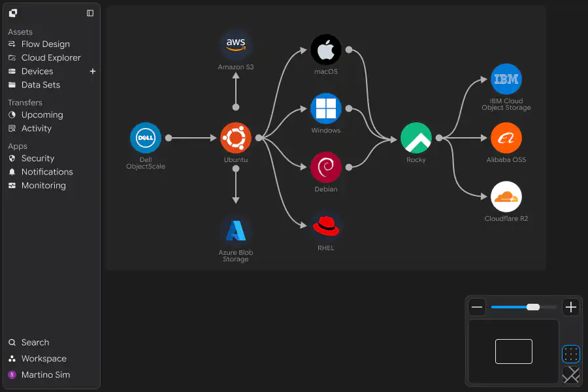The height and width of the screenshot is (392, 588).
Task: Click the Data Sets folder icon
Action: coord(12,85)
